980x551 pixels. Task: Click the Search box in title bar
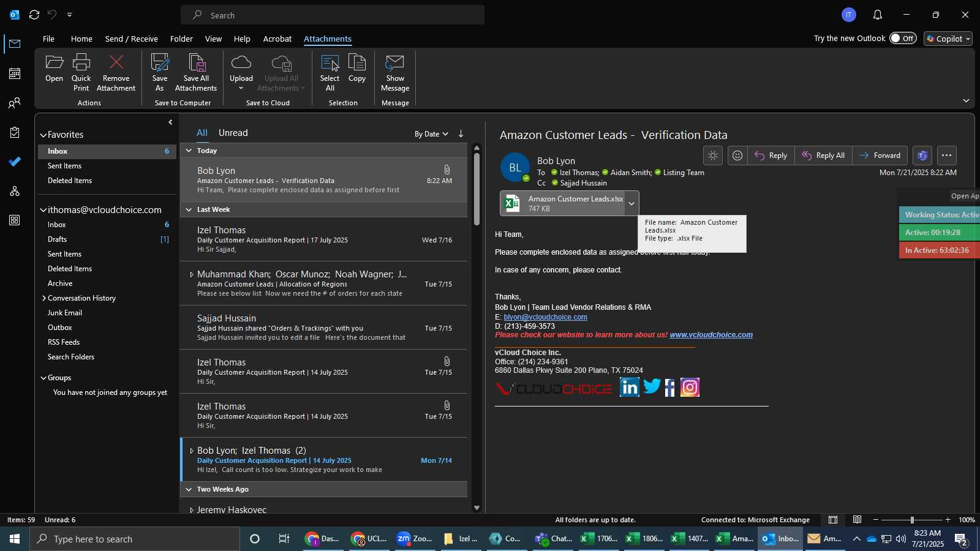tap(333, 15)
